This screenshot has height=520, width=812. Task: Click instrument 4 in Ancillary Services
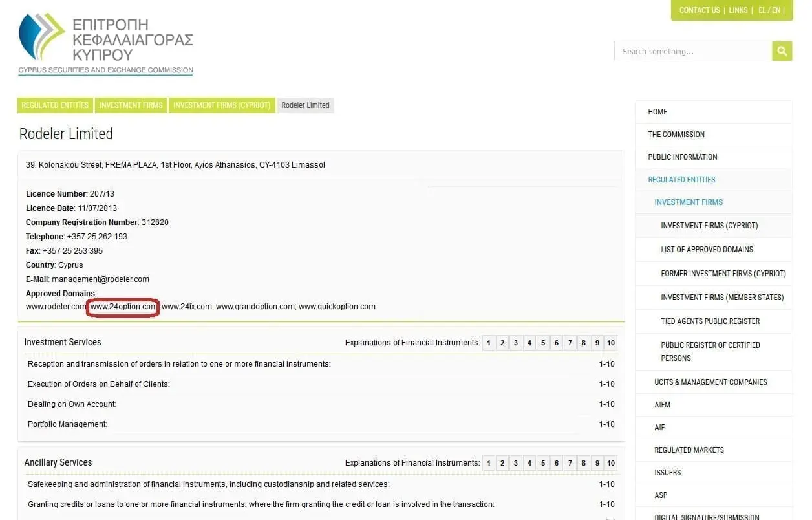pyautogui.click(x=529, y=464)
